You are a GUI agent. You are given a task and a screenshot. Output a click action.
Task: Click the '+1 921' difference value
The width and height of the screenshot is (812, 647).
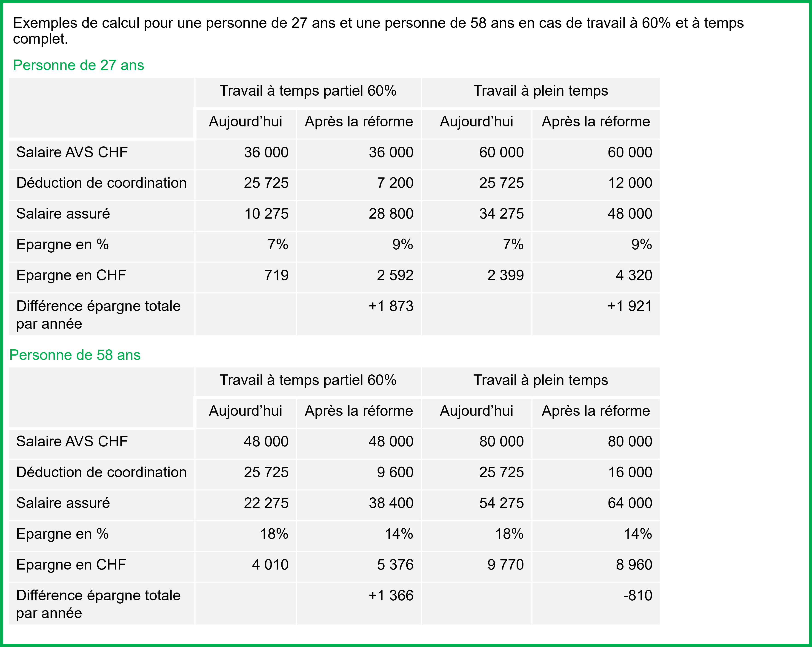pos(629,306)
